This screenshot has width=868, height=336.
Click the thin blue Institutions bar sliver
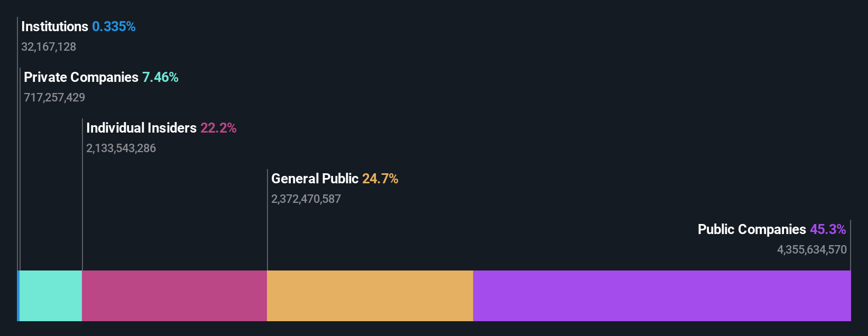[18, 296]
